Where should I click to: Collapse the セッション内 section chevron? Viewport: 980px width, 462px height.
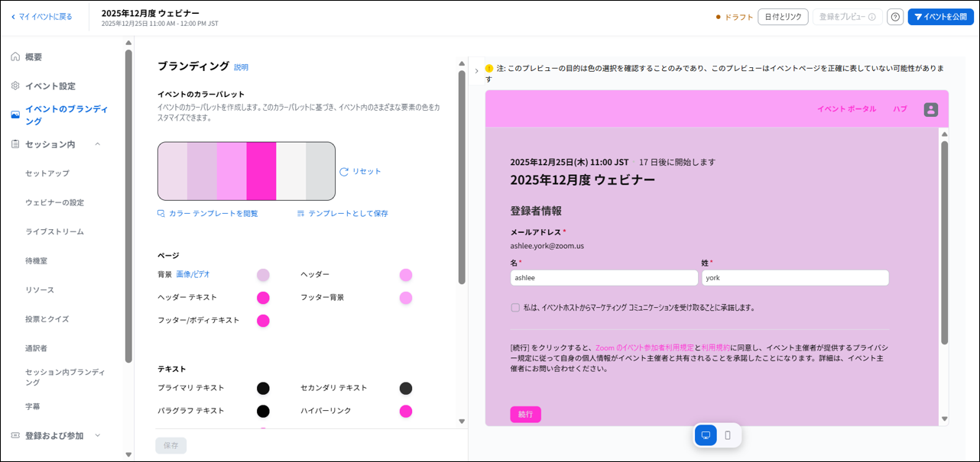pyautogui.click(x=97, y=144)
